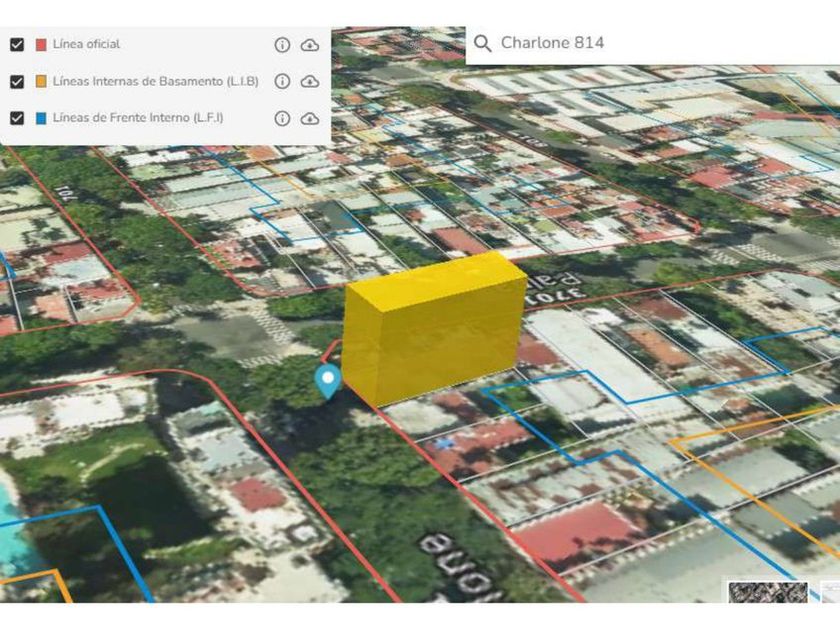Switch to satellite basemap thumbnail
The width and height of the screenshot is (840, 630).
pyautogui.click(x=767, y=592)
